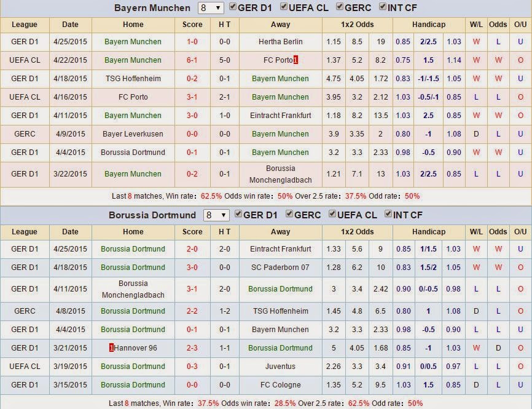532x409 pixels.
Task: Click Borussia Monchengladbach home team on 4/11/2015
Action: 133,289
